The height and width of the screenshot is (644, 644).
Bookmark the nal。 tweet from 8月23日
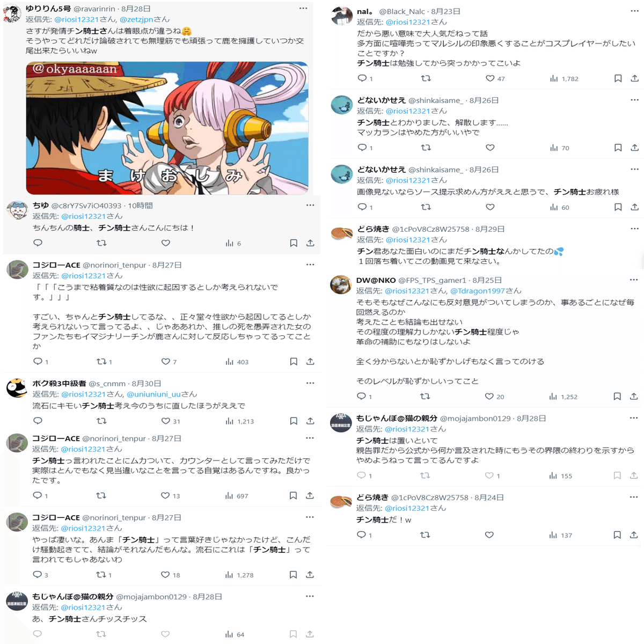click(618, 78)
